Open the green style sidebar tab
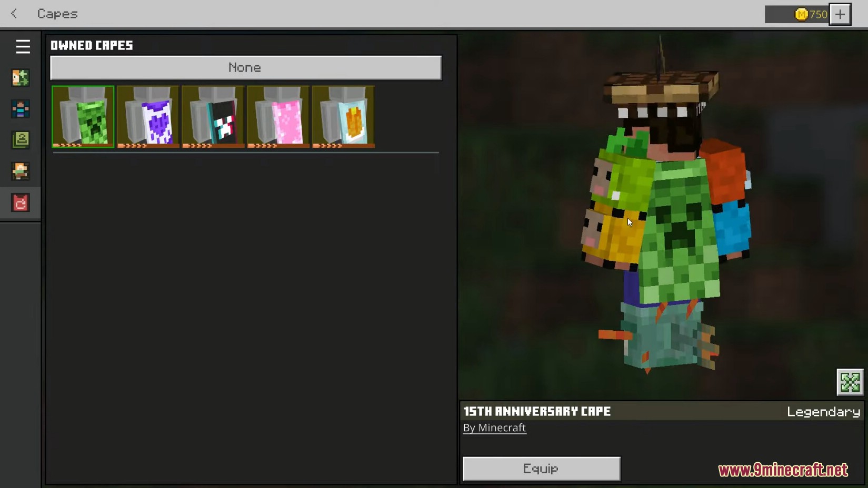Screen dimensions: 868x488 pos(21,140)
